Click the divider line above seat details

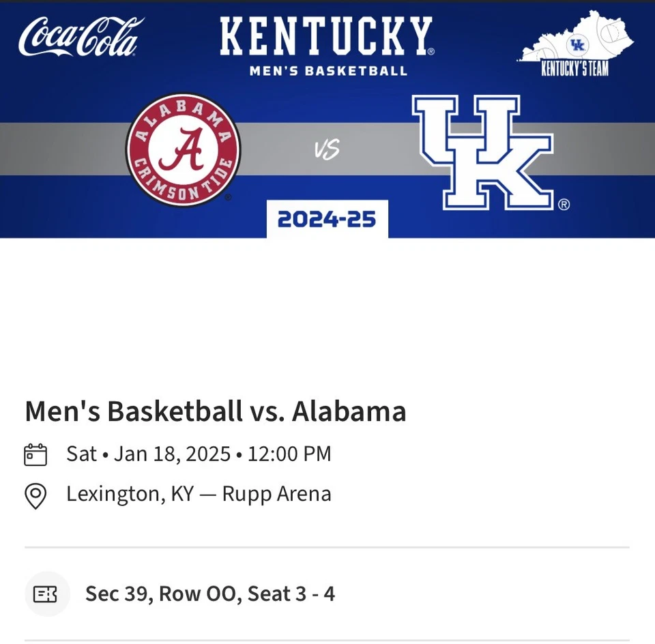[326, 546]
